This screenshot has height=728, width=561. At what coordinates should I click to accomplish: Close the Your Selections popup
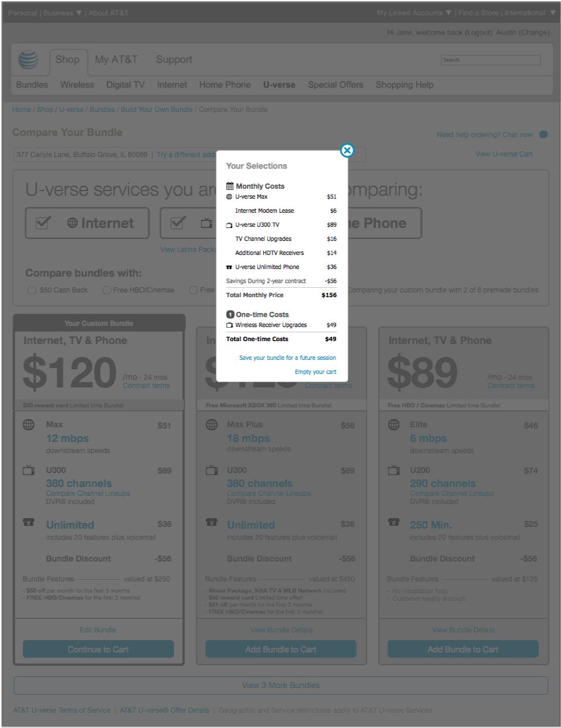pyautogui.click(x=347, y=151)
